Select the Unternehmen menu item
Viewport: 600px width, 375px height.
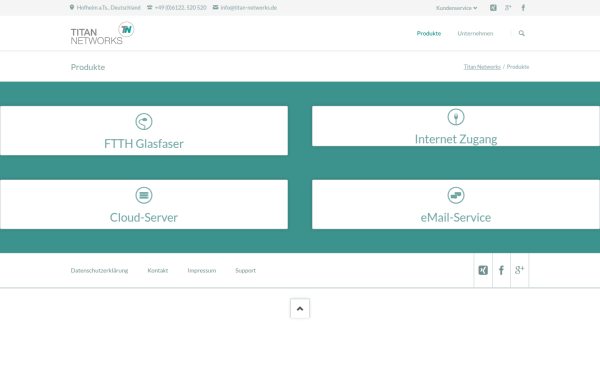tap(475, 33)
